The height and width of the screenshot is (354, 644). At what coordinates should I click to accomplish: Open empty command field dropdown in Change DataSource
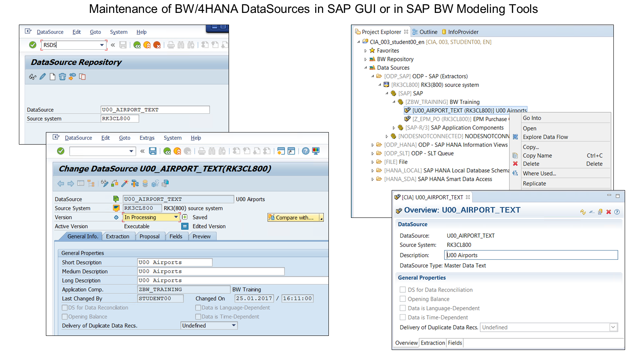point(131,151)
